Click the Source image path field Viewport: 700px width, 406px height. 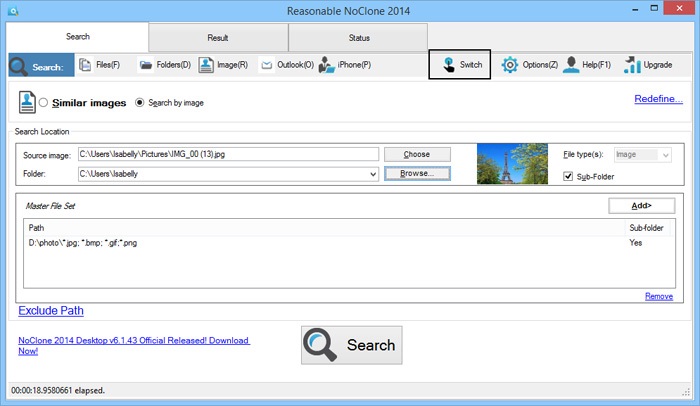pyautogui.click(x=228, y=155)
